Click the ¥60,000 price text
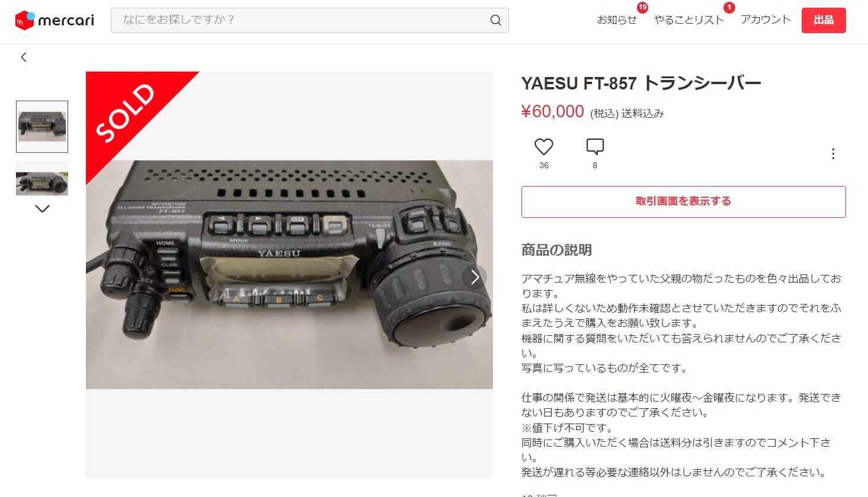This screenshot has height=497, width=868. (x=552, y=111)
